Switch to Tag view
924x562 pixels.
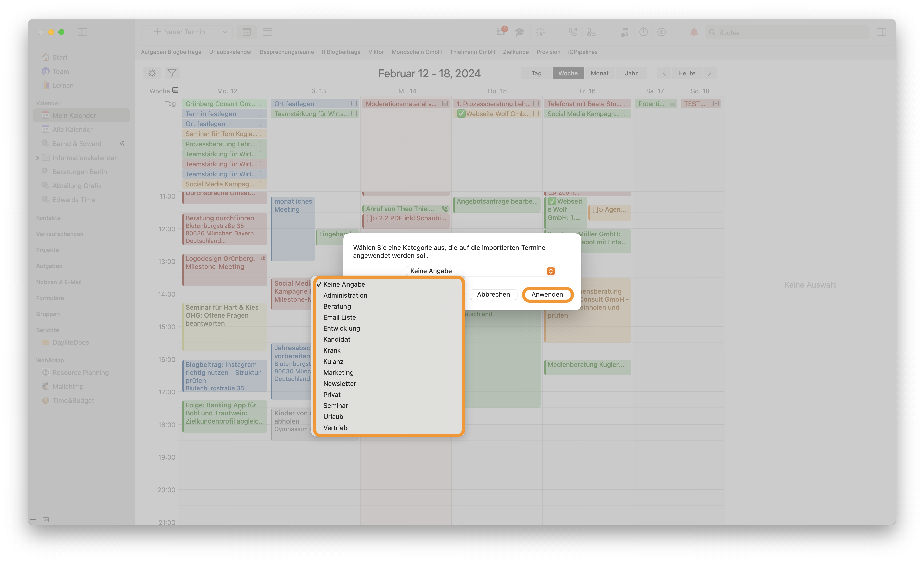pos(536,73)
